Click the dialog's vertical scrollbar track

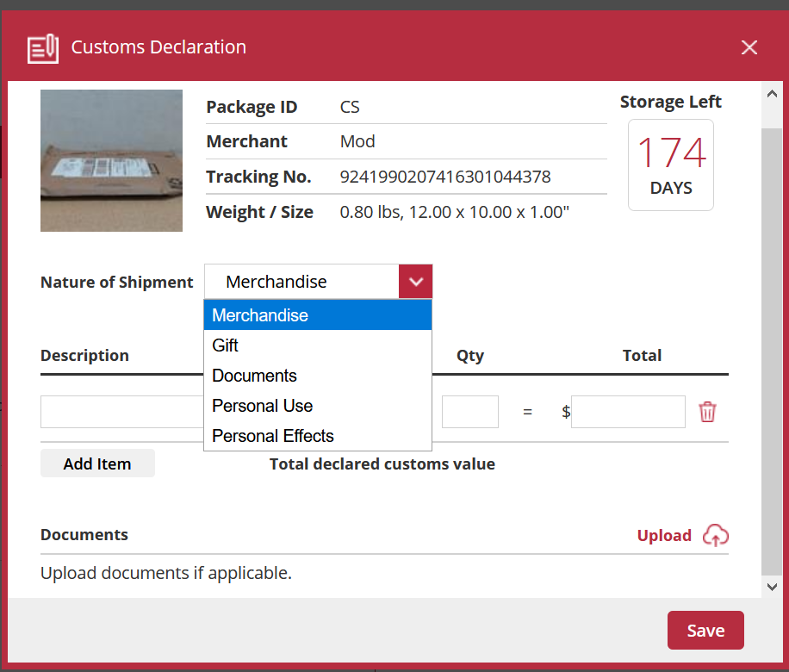772,345
